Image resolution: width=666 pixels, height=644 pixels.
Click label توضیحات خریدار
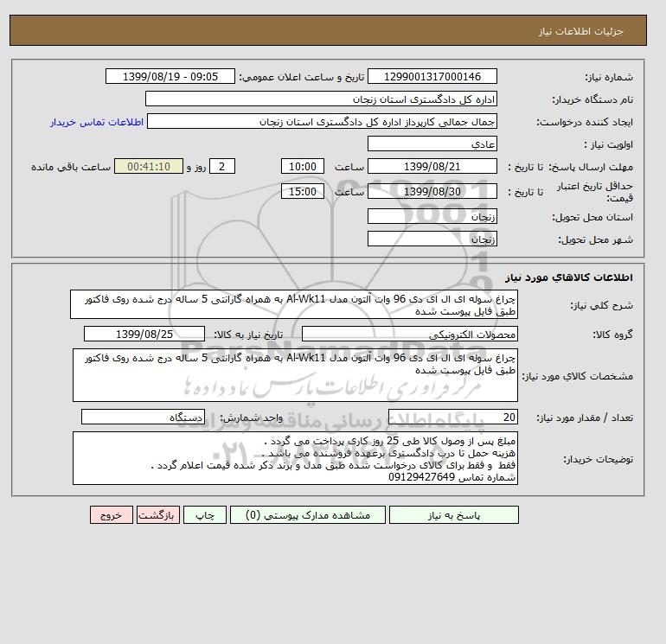(x=599, y=459)
